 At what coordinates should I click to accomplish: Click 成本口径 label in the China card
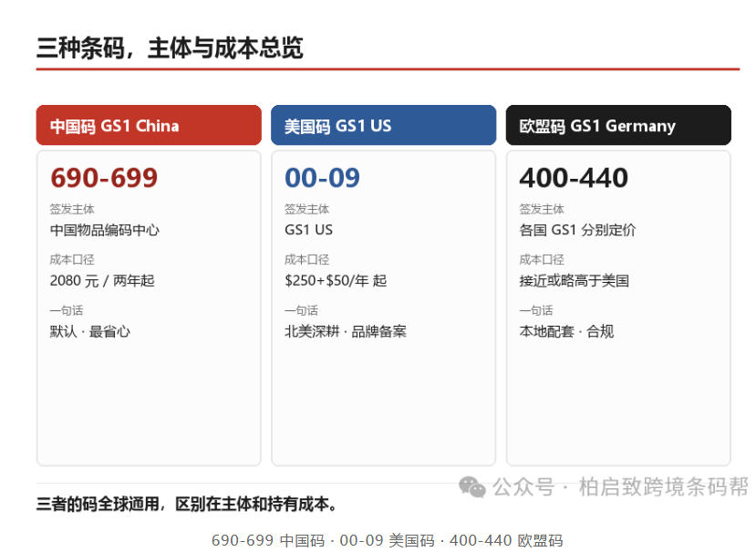click(x=72, y=260)
